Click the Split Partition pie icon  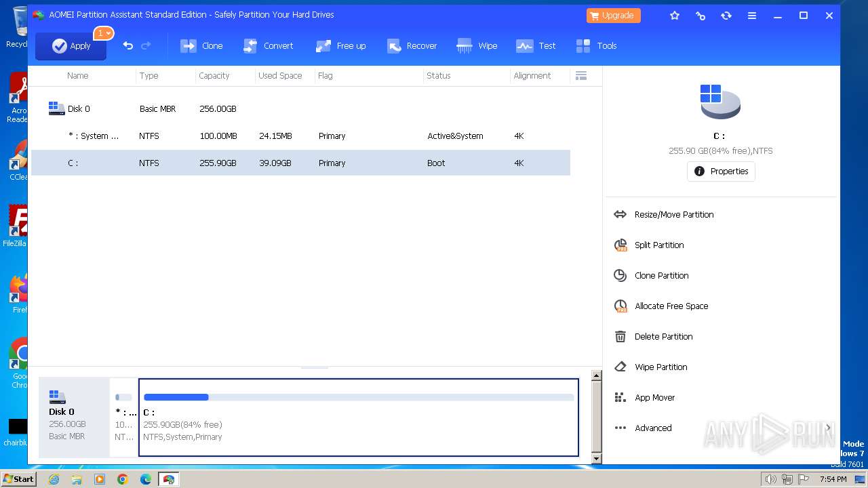pyautogui.click(x=620, y=245)
